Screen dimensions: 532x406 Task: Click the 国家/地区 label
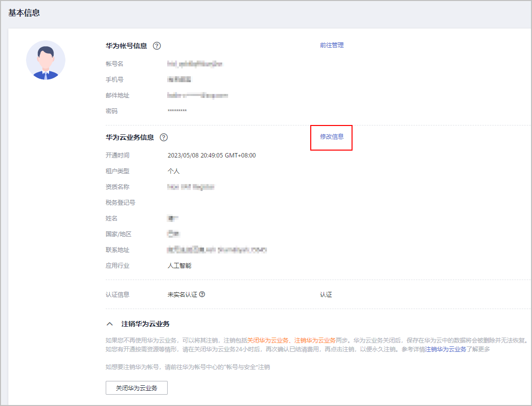pos(118,234)
